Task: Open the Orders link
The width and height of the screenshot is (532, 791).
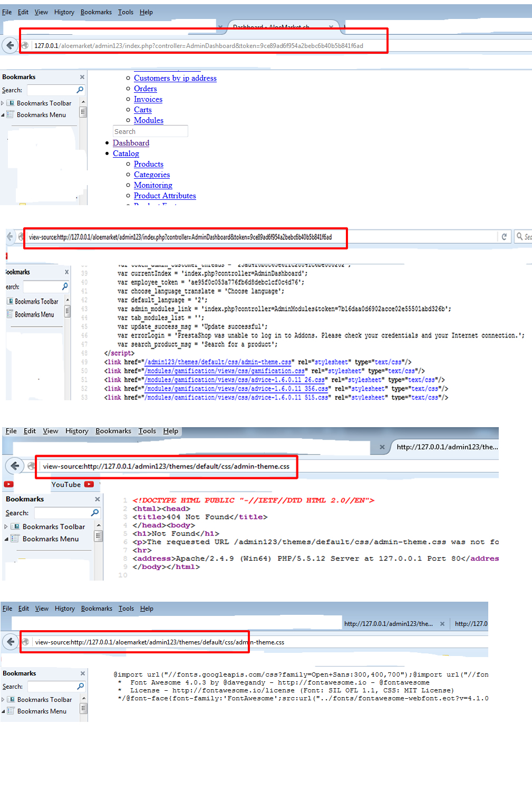Action: coord(146,89)
